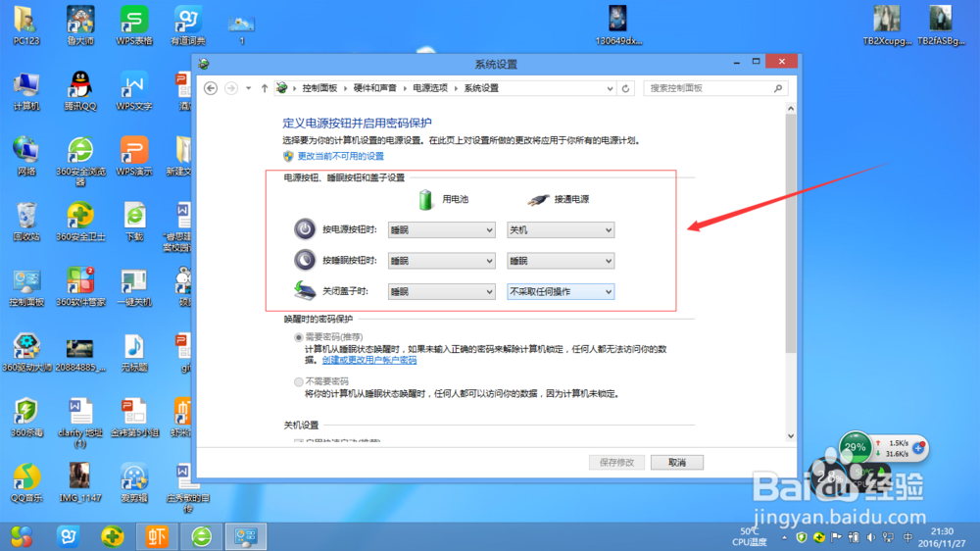The height and width of the screenshot is (551, 980).
Task: Launch 360安全浏览器 from the desktop
Action: (80, 161)
